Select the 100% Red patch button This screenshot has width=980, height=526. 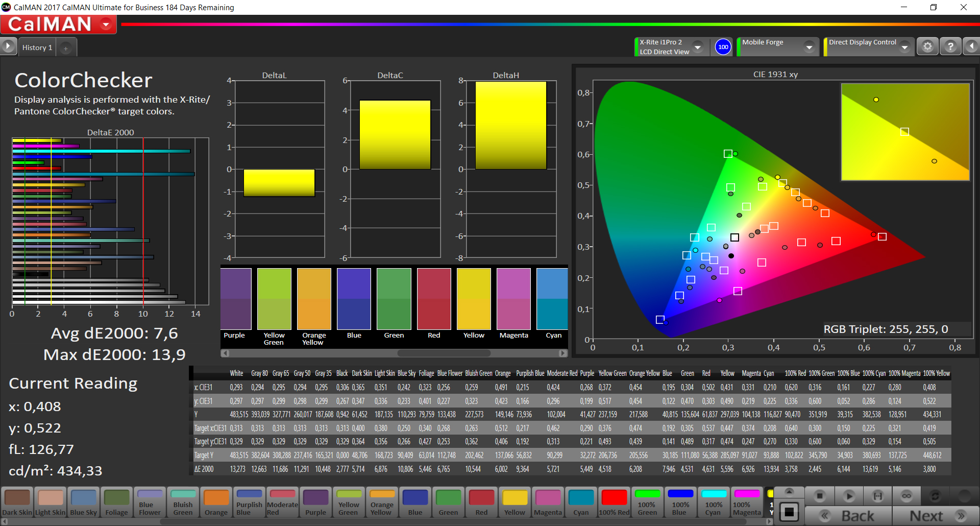(x=614, y=503)
